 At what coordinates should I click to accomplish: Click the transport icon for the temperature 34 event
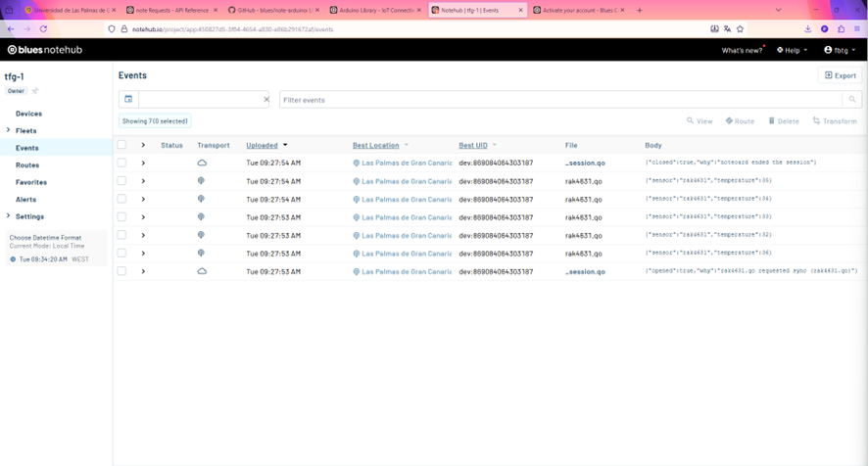[201, 199]
